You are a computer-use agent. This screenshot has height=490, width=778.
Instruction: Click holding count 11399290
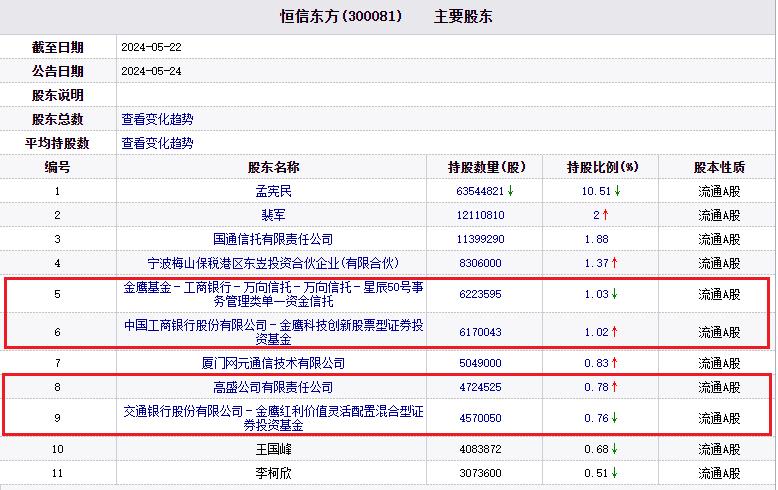[480, 240]
